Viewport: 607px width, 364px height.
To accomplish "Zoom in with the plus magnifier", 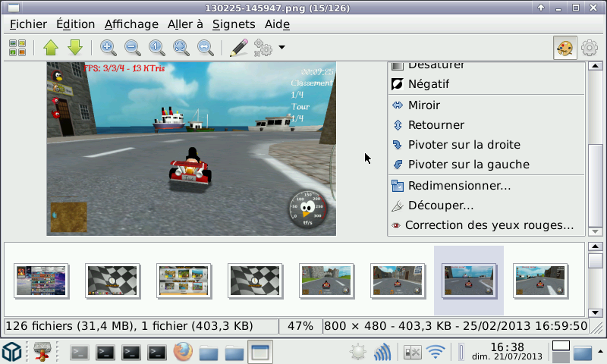I will click(x=109, y=48).
